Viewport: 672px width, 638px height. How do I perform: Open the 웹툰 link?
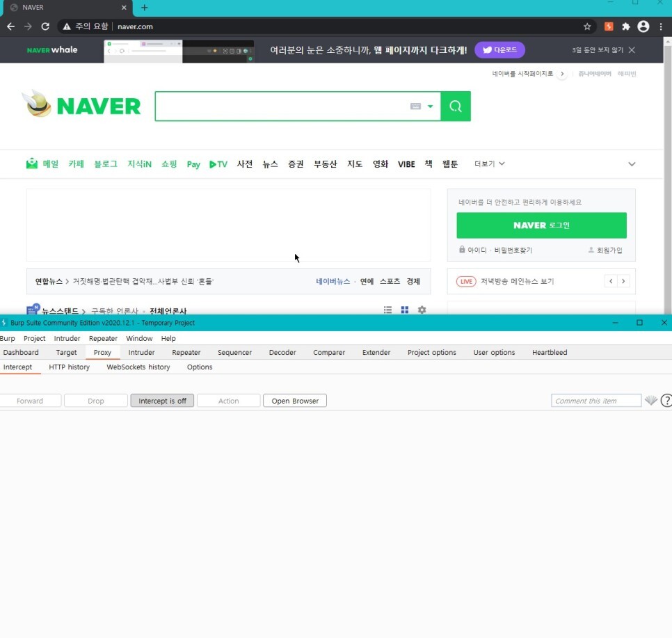[x=450, y=164]
